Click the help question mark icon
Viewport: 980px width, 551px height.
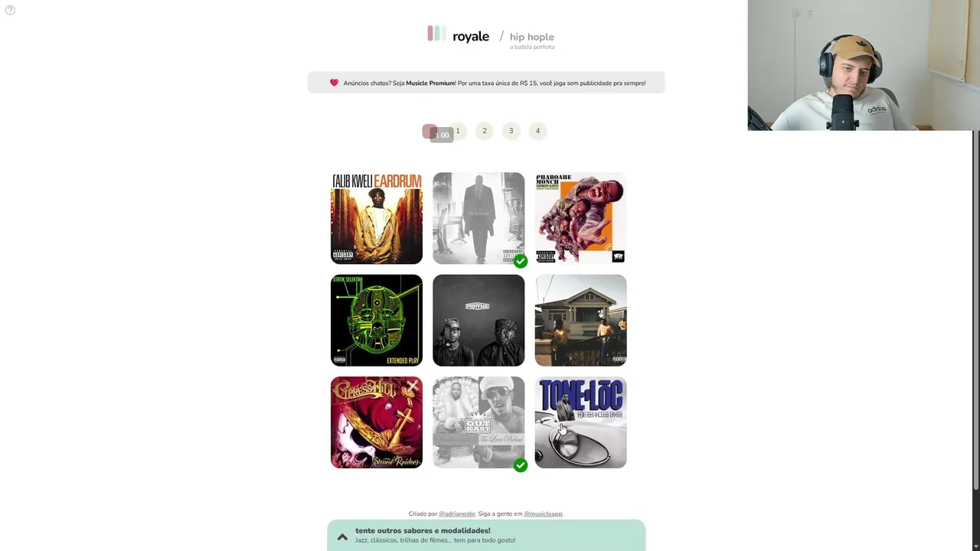10,10
